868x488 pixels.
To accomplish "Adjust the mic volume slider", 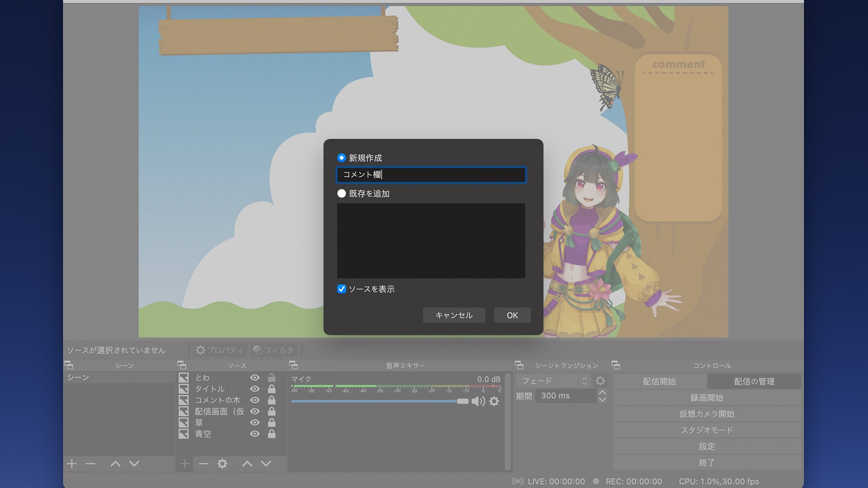I will (x=462, y=401).
